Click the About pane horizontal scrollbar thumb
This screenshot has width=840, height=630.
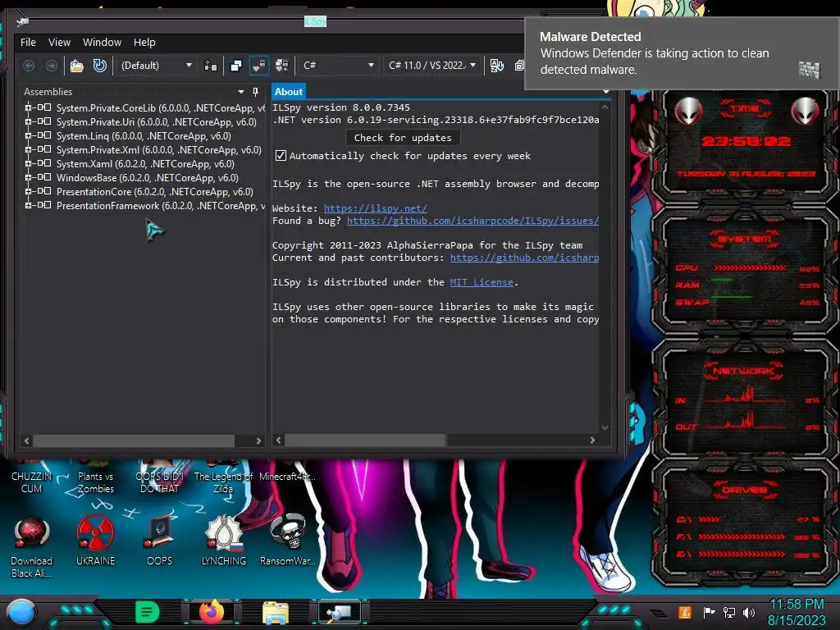pos(365,441)
